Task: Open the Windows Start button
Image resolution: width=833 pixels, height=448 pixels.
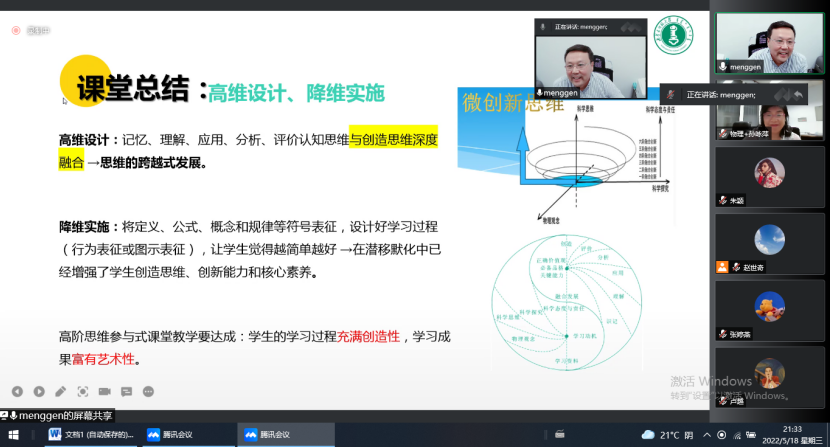Action: (x=14, y=435)
